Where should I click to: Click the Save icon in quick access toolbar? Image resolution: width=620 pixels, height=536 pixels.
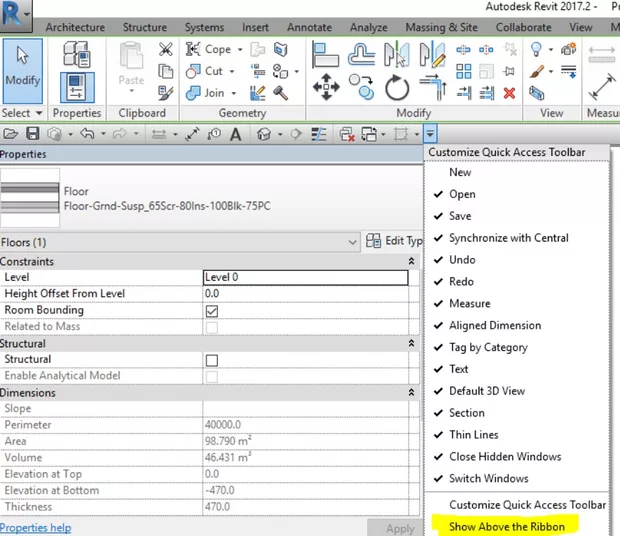32,133
